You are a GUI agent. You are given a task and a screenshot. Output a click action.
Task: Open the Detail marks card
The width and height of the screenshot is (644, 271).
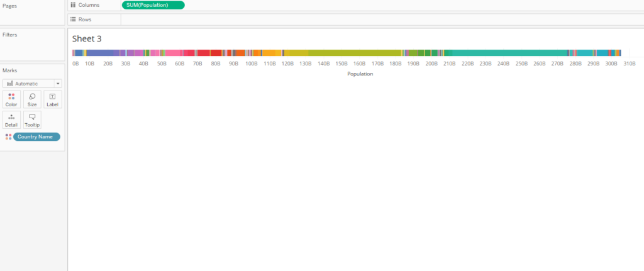pyautogui.click(x=11, y=120)
